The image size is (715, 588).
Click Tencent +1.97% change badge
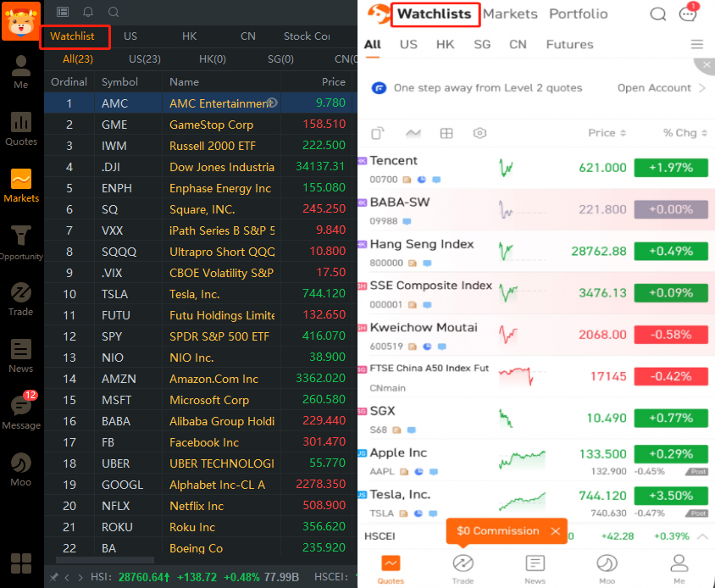coord(671,168)
